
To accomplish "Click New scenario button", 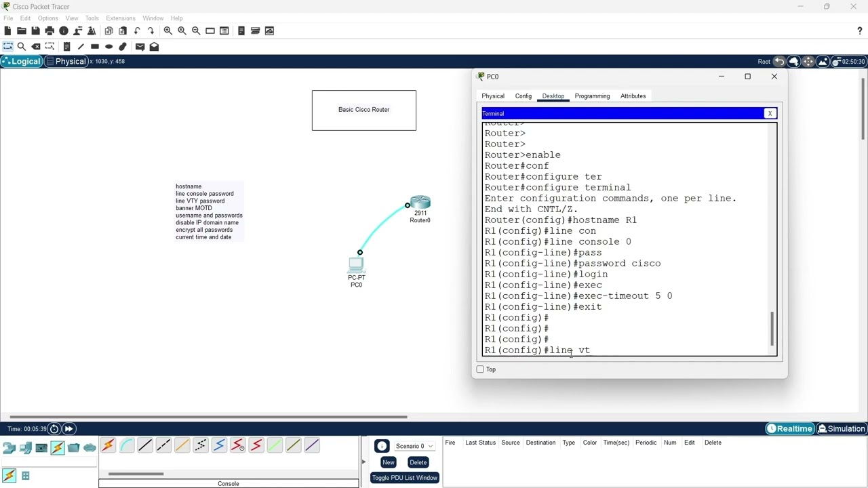I will tap(388, 462).
